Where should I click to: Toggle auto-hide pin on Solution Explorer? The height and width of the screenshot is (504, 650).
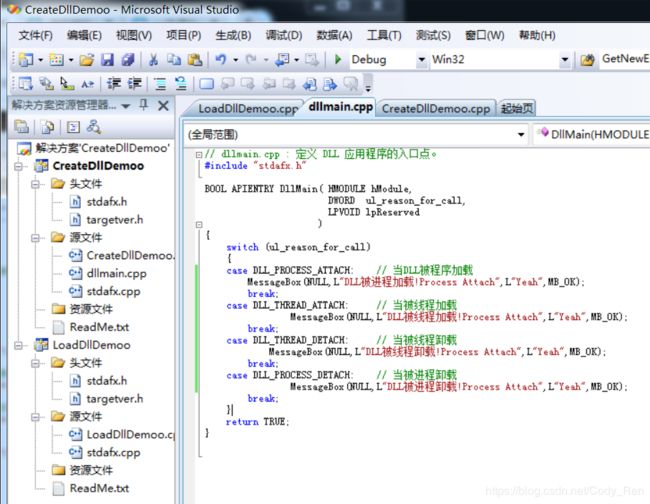pyautogui.click(x=143, y=105)
